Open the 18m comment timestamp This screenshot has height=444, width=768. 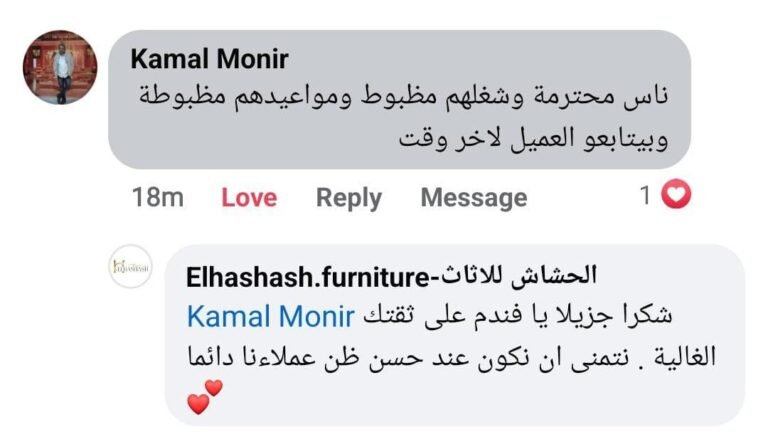(x=158, y=197)
